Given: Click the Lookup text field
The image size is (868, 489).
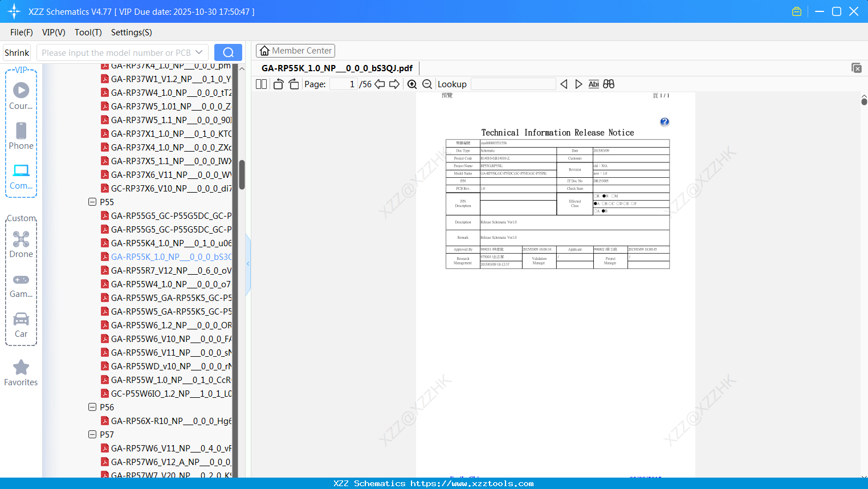Looking at the screenshot, I should (514, 84).
